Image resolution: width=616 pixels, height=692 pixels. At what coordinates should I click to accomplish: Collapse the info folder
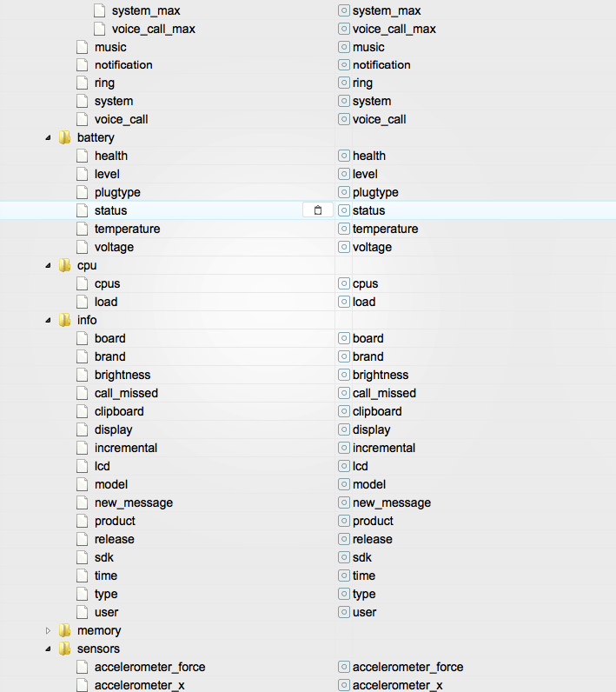pyautogui.click(x=48, y=321)
